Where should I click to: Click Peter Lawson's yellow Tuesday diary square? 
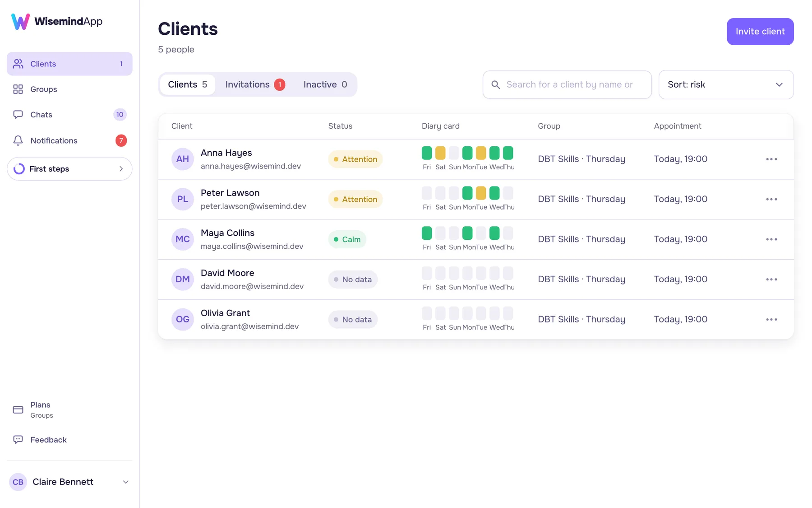[481, 193]
